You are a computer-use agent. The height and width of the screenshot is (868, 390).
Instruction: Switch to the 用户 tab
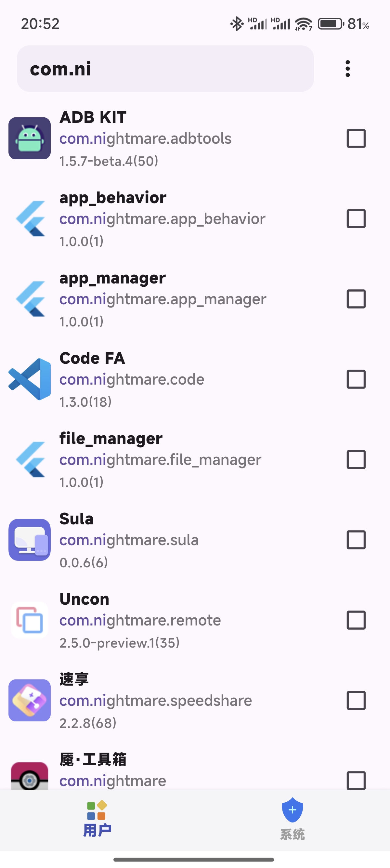pos(97,820)
